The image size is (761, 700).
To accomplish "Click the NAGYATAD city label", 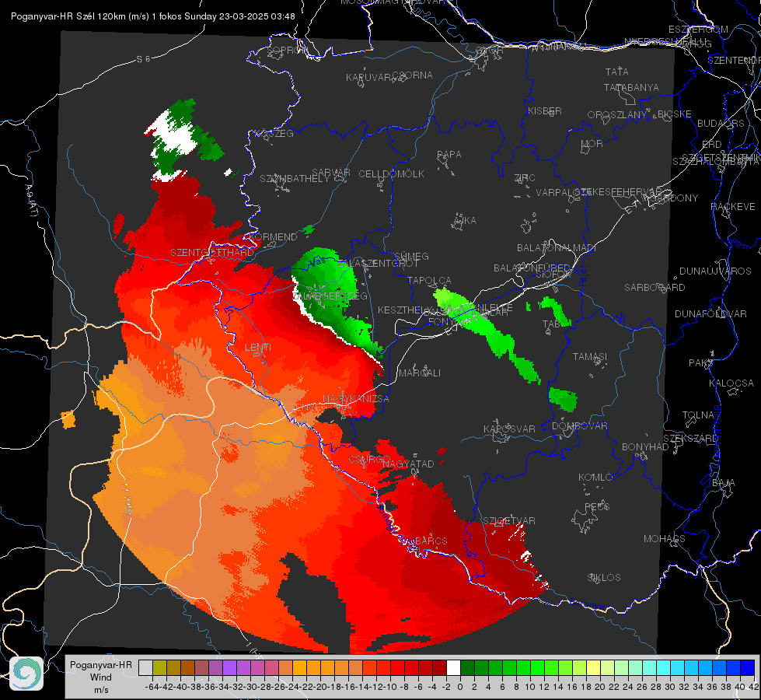I will tap(408, 464).
